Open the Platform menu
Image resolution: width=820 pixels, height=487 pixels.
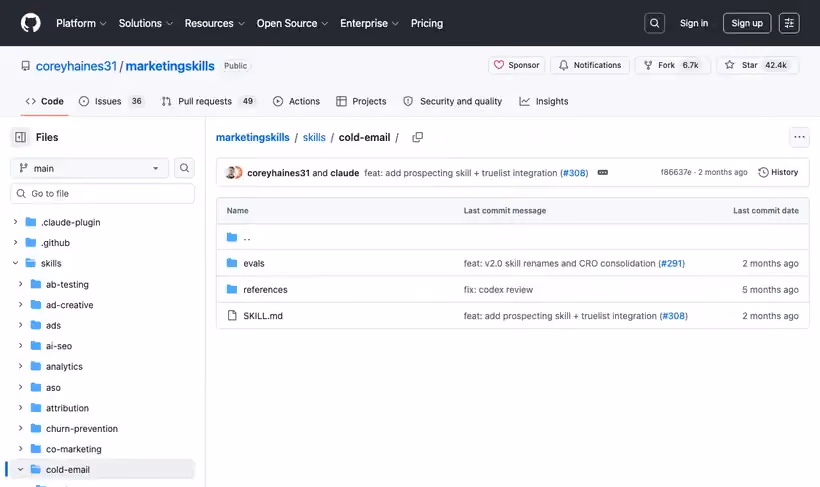coord(81,23)
